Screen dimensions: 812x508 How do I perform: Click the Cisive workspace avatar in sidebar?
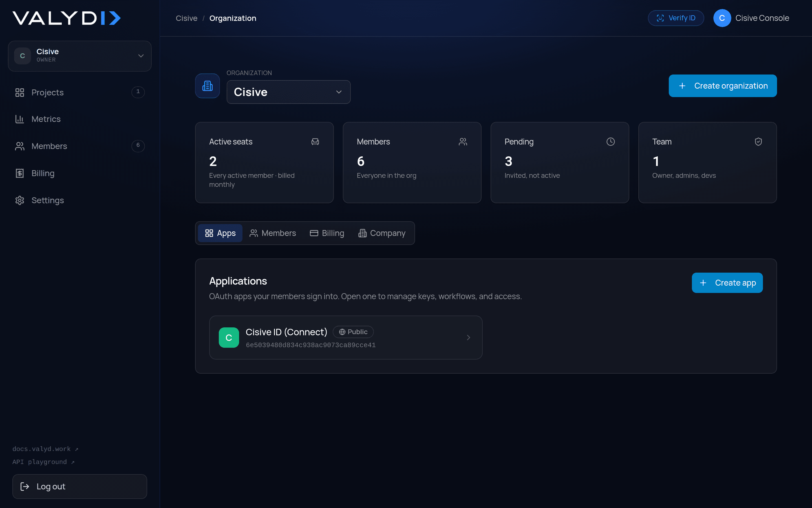click(x=23, y=56)
